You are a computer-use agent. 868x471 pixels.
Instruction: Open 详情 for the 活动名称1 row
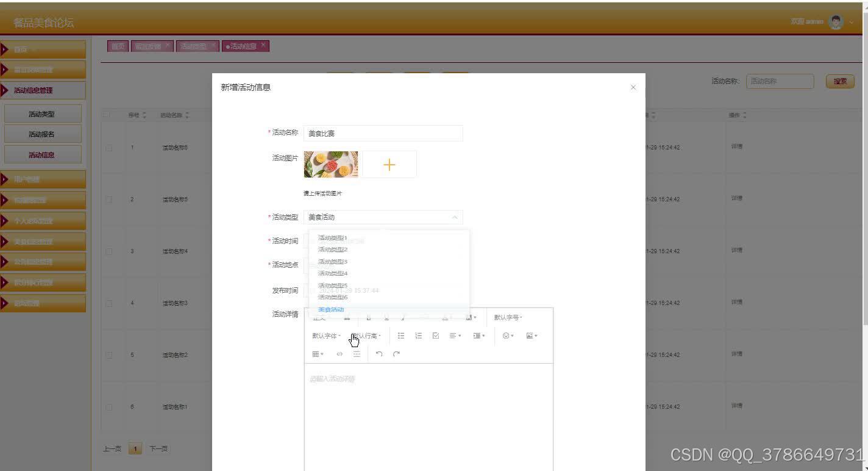pos(737,406)
